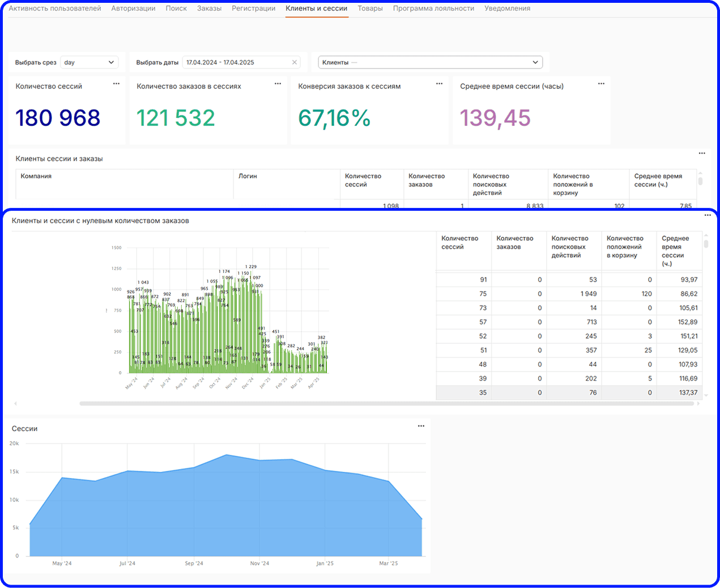The width and height of the screenshot is (720, 588).
Task: Open three-dot menu of Клиенты сессии и заказы table
Action: point(702,154)
